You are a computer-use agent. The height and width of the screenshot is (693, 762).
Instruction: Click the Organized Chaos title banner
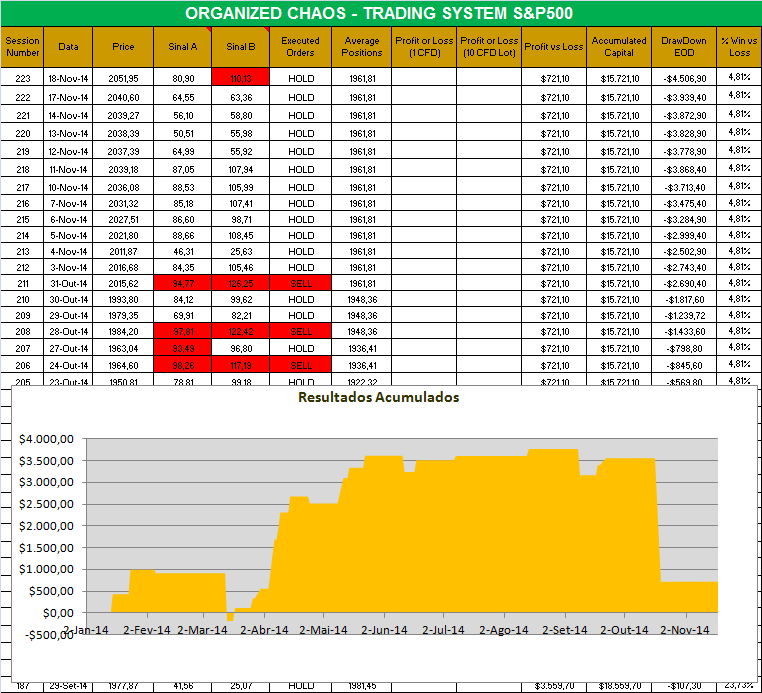tap(381, 13)
